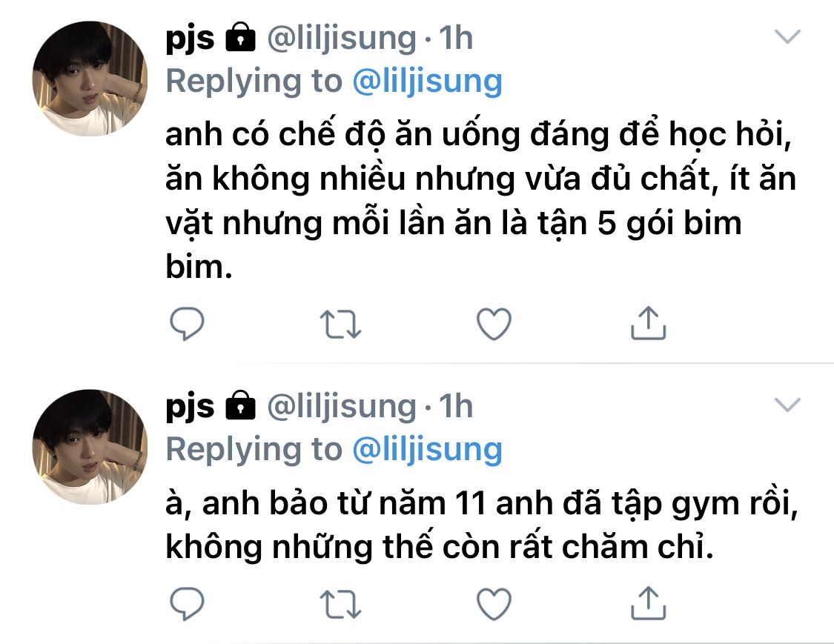Viewport: 834px width, 644px height.
Task: Share the first tweet about bim bim
Action: (x=648, y=323)
